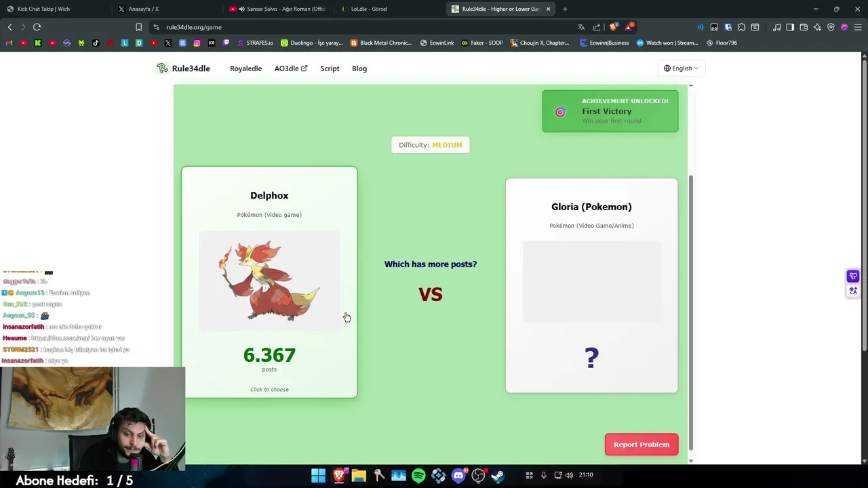Reload the current page
The width and height of the screenshot is (868, 488).
[37, 27]
